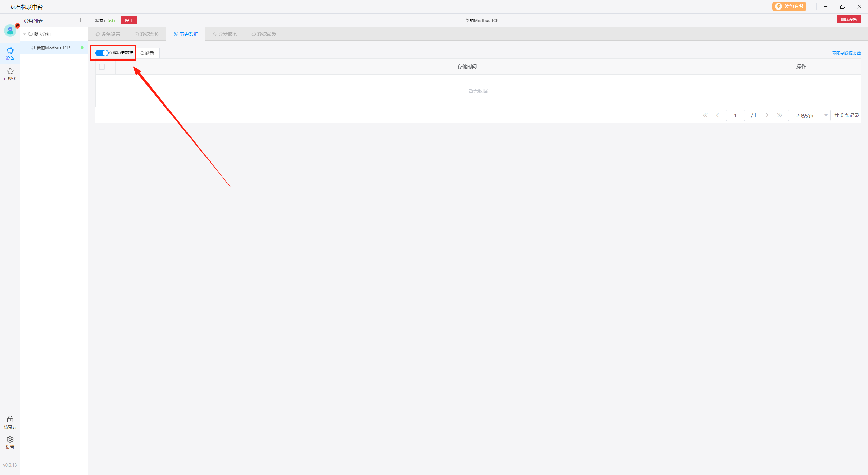
Task: Add a device with the plus icon
Action: 80,20
